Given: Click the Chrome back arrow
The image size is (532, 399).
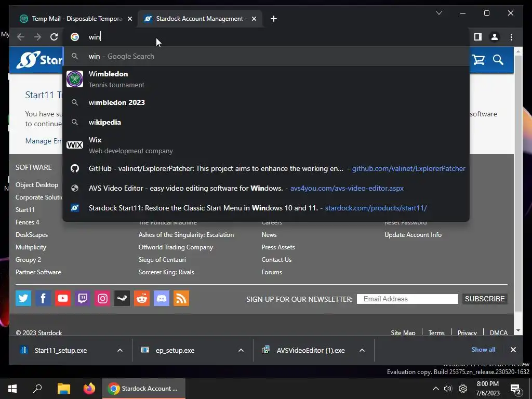Looking at the screenshot, I should [21, 37].
